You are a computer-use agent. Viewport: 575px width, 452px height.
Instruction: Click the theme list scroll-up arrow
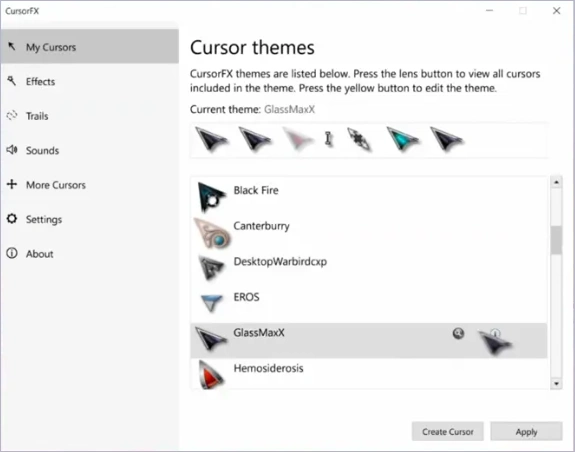pos(556,182)
